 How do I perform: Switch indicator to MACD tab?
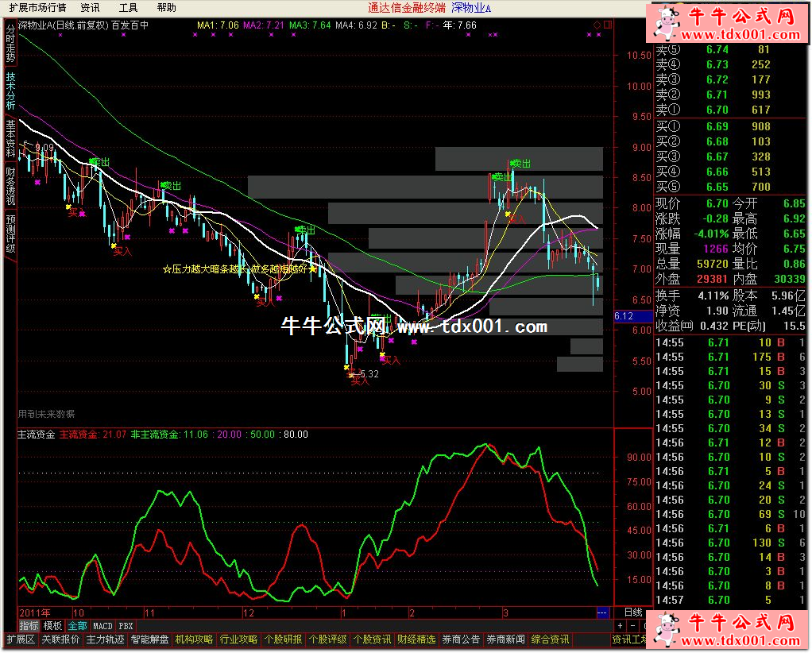102,626
